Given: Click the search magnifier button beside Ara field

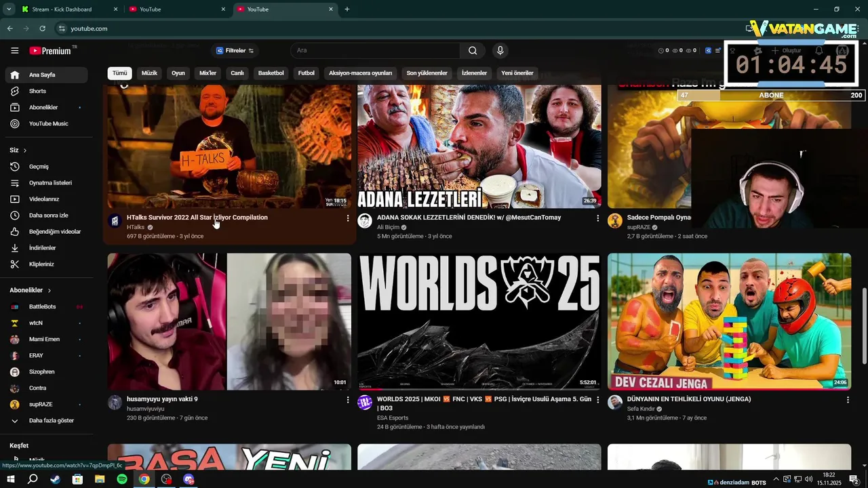Looking at the screenshot, I should pos(473,51).
